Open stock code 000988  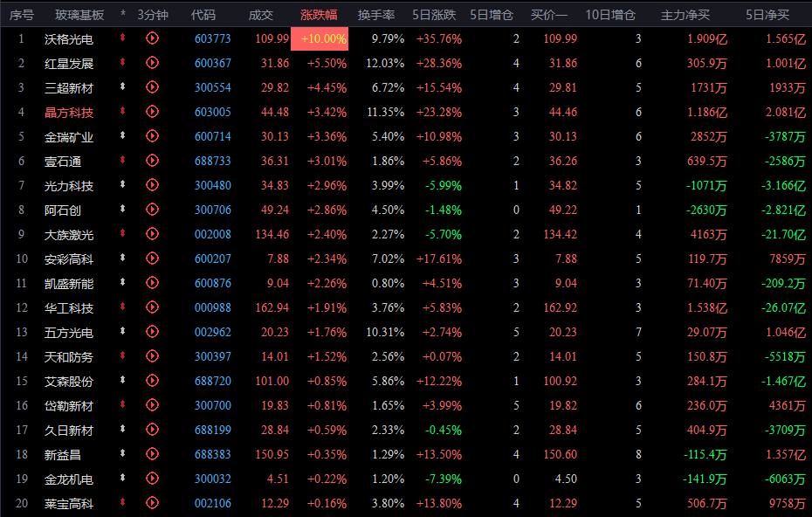(213, 307)
